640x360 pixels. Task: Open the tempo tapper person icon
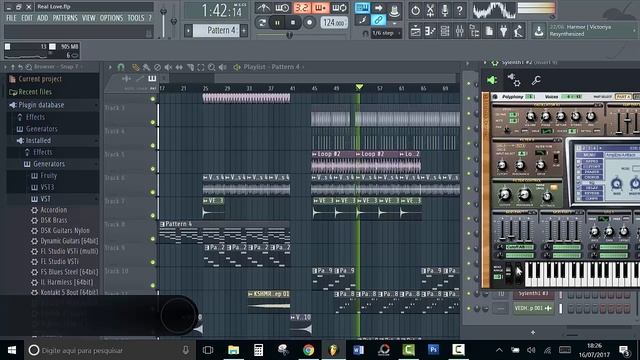click(x=518, y=31)
